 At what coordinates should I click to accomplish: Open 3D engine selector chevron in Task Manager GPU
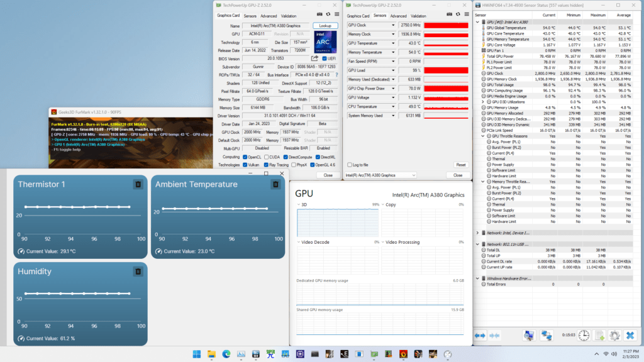click(x=299, y=204)
